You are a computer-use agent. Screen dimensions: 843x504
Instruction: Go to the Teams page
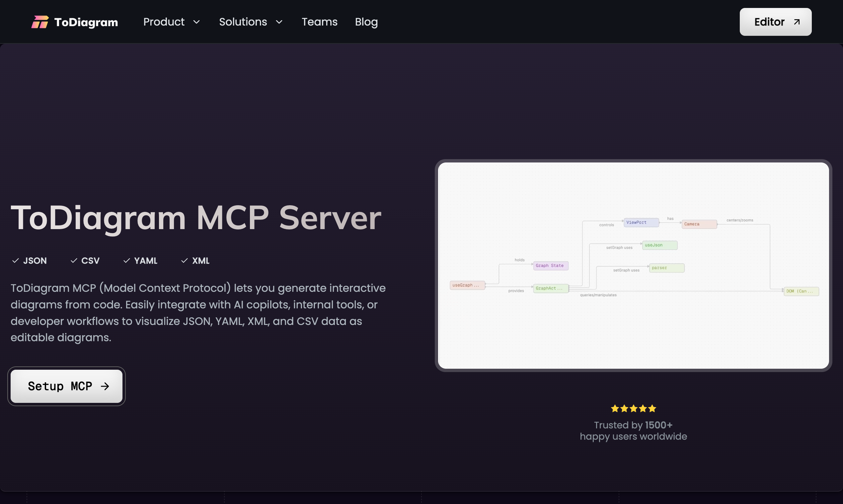[x=320, y=22]
